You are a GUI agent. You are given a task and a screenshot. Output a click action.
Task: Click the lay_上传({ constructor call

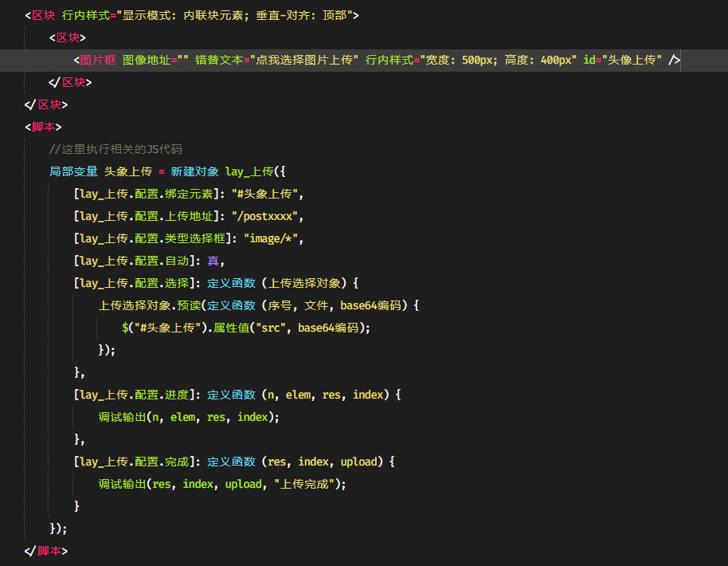[256, 172]
